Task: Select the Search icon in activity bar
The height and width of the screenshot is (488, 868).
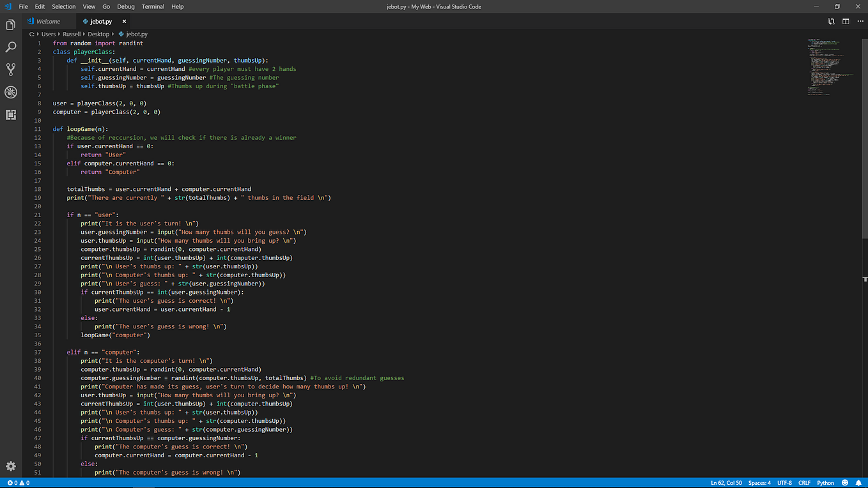Action: [10, 47]
